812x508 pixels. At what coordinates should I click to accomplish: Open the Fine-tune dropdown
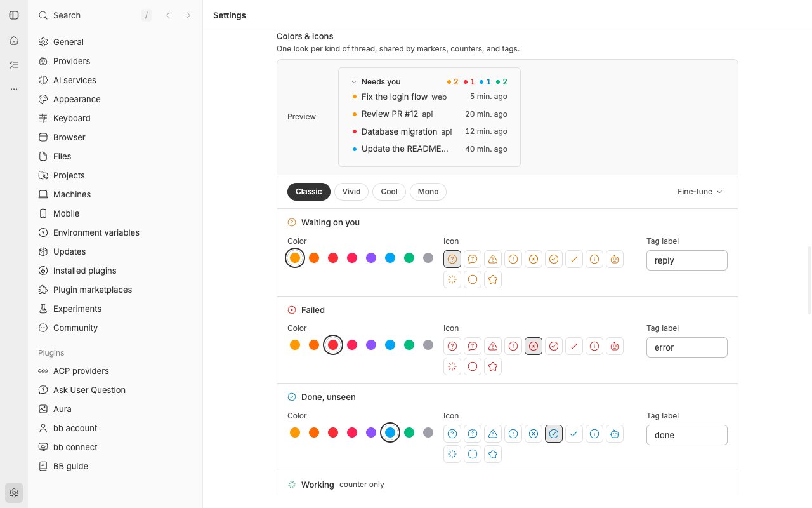click(700, 192)
